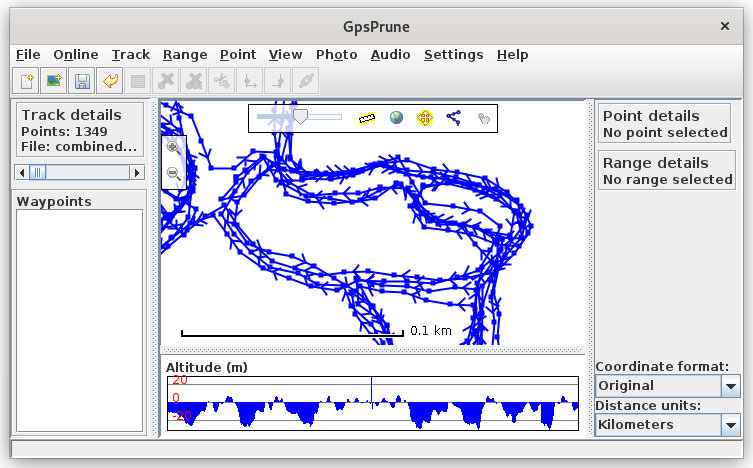The image size is (753, 468).
Task: Click the Save floppy disk icon
Action: pos(82,81)
